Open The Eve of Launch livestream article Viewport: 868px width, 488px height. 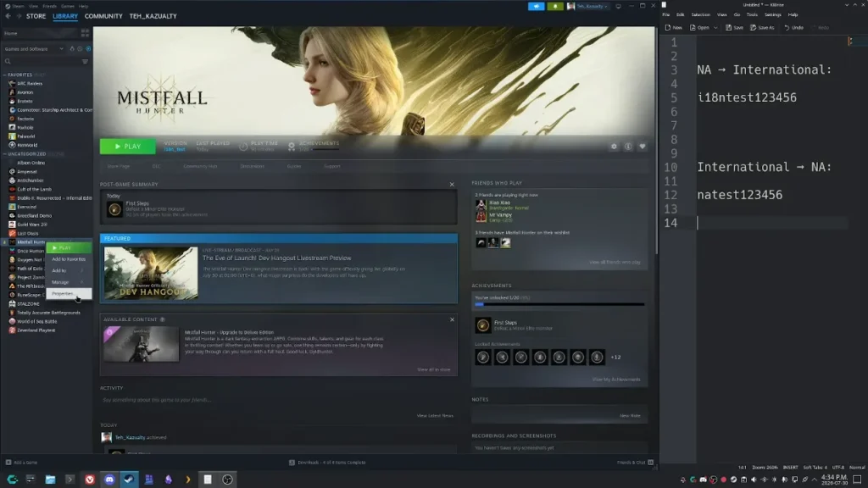coord(277,258)
